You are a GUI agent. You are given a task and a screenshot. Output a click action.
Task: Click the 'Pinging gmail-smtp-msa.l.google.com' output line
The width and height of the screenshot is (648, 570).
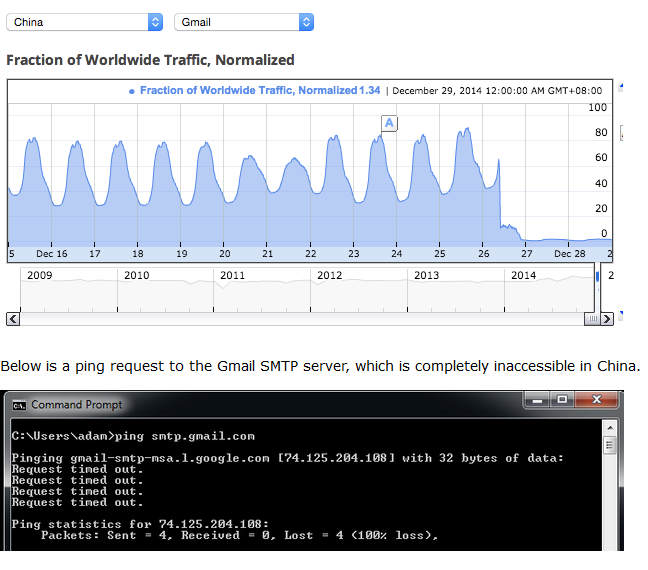pos(288,458)
